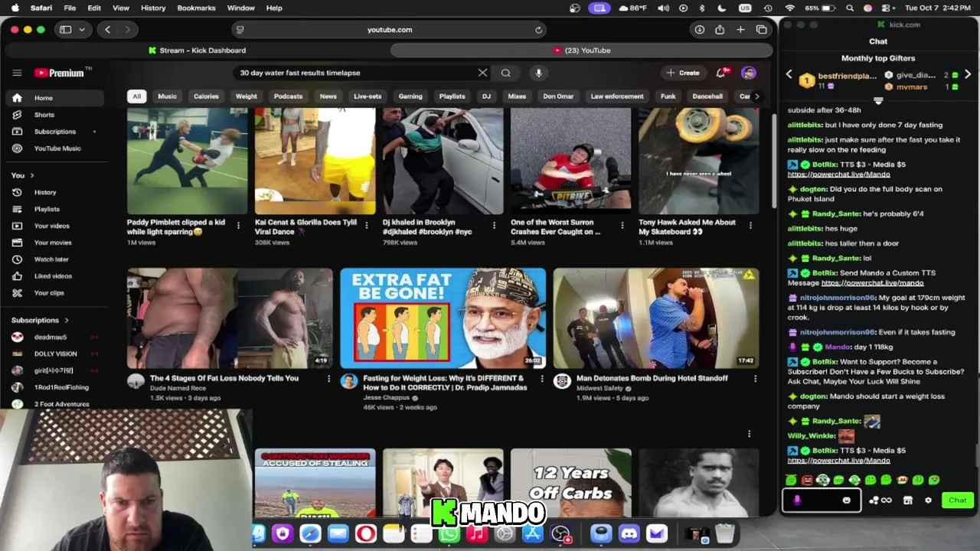Reload the page in Safari
The width and height of the screenshot is (980, 551).
pos(538,30)
